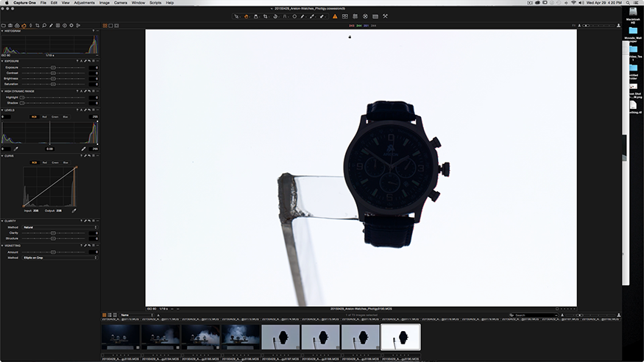Open the Lens correction tool tab
Viewport: 644px width, 362px height.
point(30,26)
